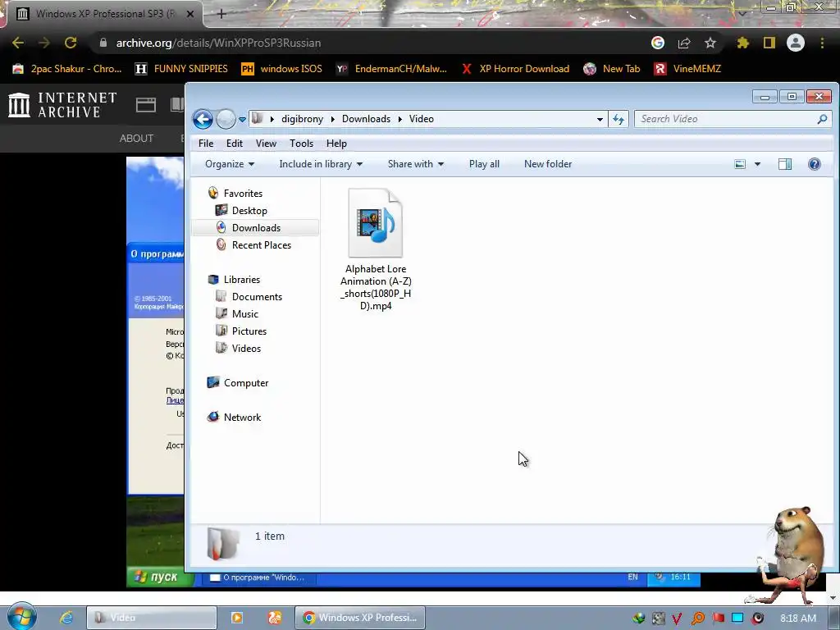Click the Google icon in address bar
Image resolution: width=840 pixels, height=630 pixels.
pyautogui.click(x=658, y=43)
